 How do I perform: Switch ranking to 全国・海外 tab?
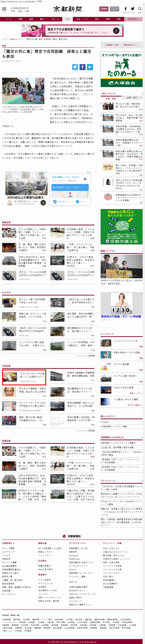point(132,98)
